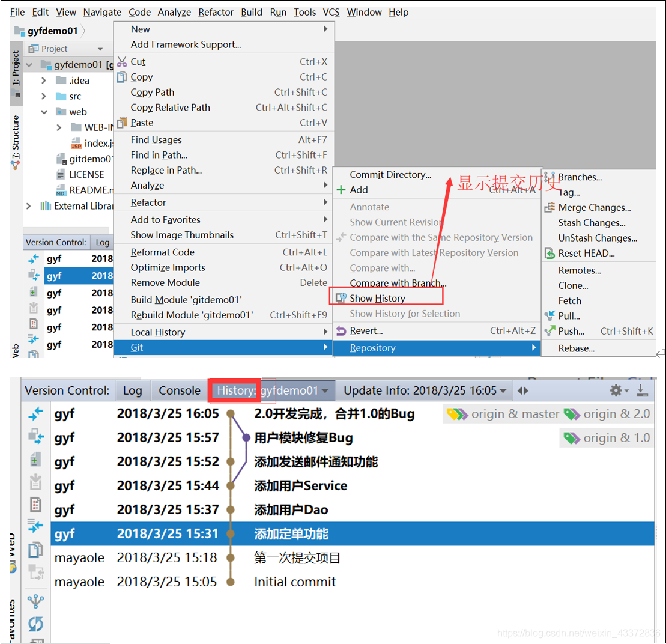Screen dimensions: 666x644
Task: Choose Commit Directory... entry
Action: [x=390, y=175]
